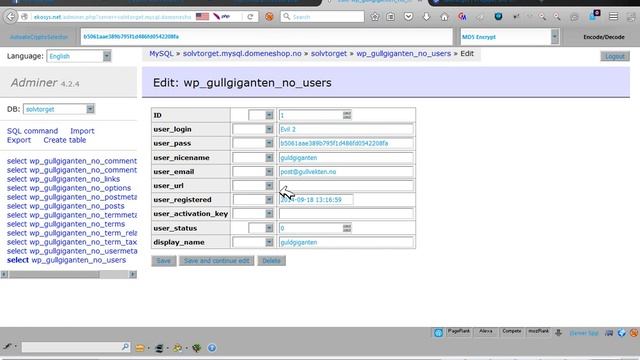Screen dimensions: 640x360
Task: Open the downloads arrow icon
Action: (426, 17)
